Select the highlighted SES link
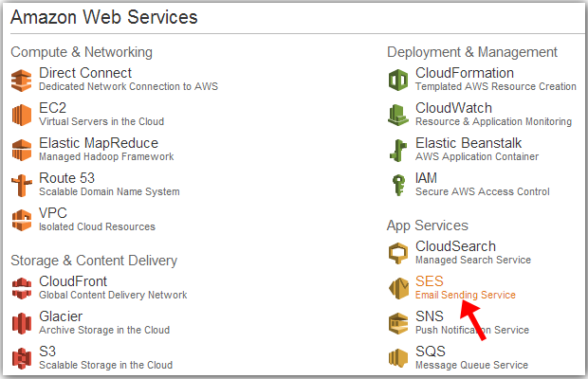This screenshot has width=588, height=379. (x=430, y=281)
